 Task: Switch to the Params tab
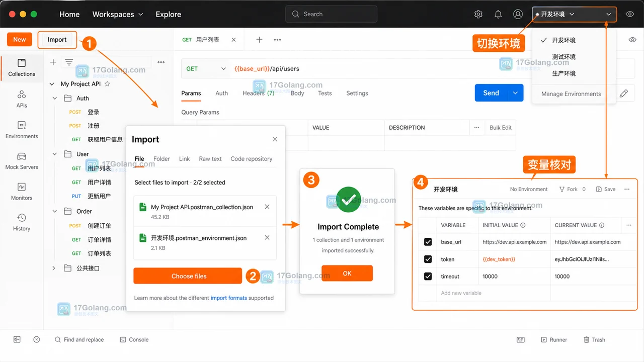(x=191, y=93)
